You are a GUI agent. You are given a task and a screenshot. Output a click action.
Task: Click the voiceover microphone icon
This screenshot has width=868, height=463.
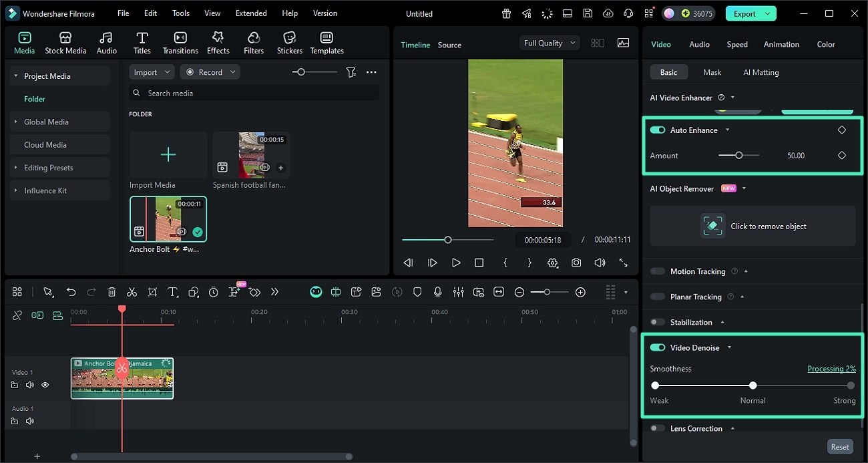(437, 292)
